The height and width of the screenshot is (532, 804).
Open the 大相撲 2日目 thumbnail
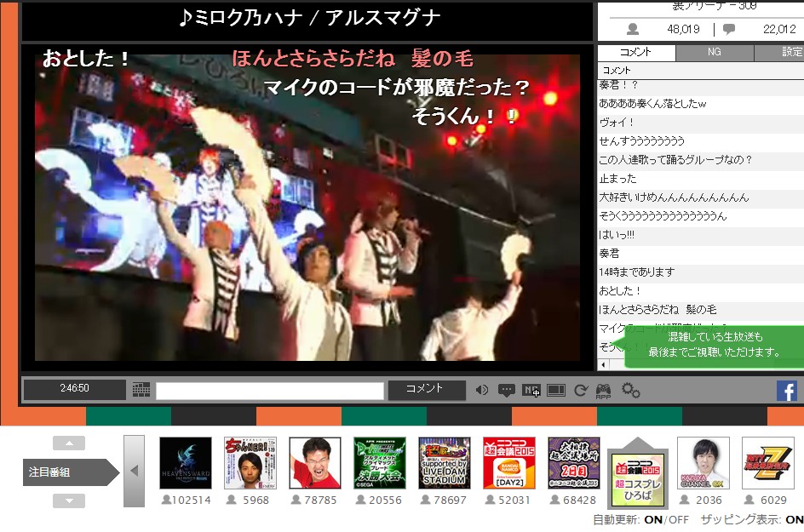point(574,463)
